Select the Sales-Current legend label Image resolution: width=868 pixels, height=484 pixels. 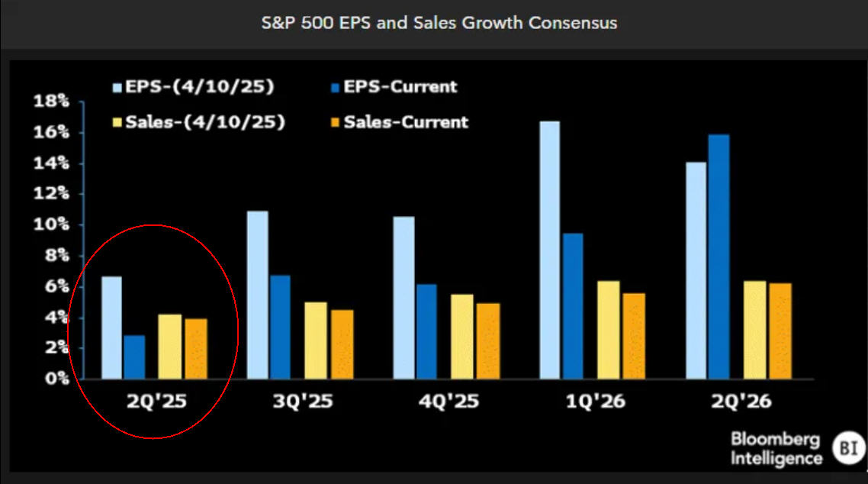click(406, 122)
